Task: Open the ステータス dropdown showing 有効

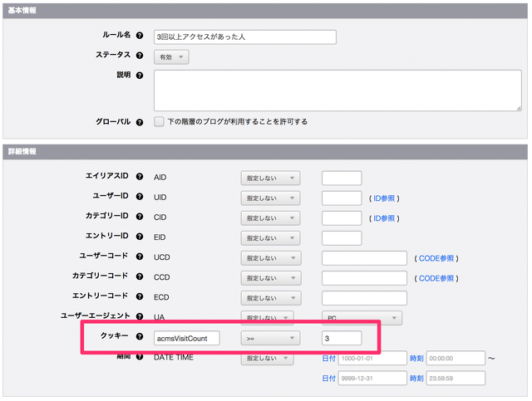Action: click(171, 57)
